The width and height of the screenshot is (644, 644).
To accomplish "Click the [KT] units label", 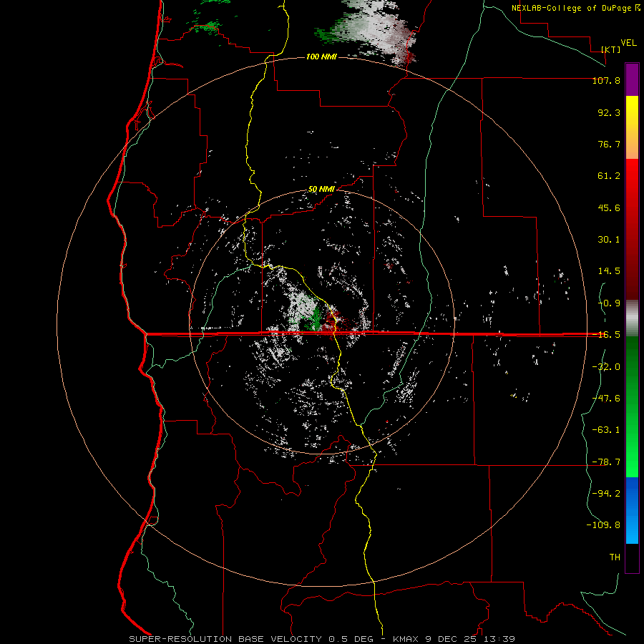I will (x=611, y=49).
